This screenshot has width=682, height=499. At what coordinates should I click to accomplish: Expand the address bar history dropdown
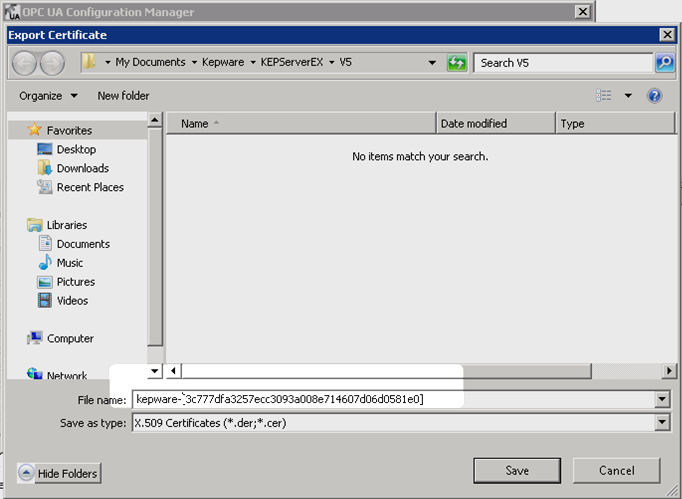tap(432, 63)
